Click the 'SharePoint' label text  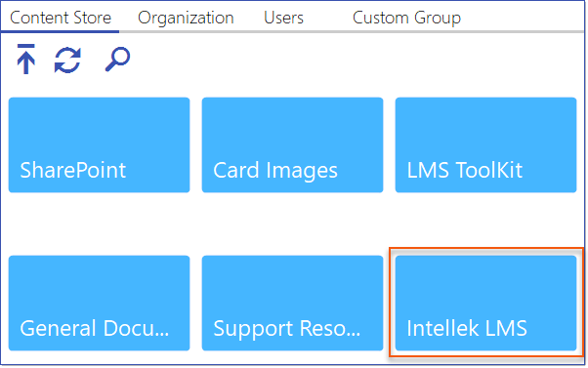[72, 170]
